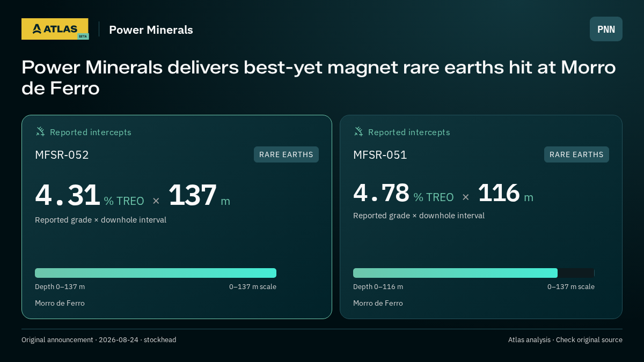Click the 4.31 grade value

[68, 195]
